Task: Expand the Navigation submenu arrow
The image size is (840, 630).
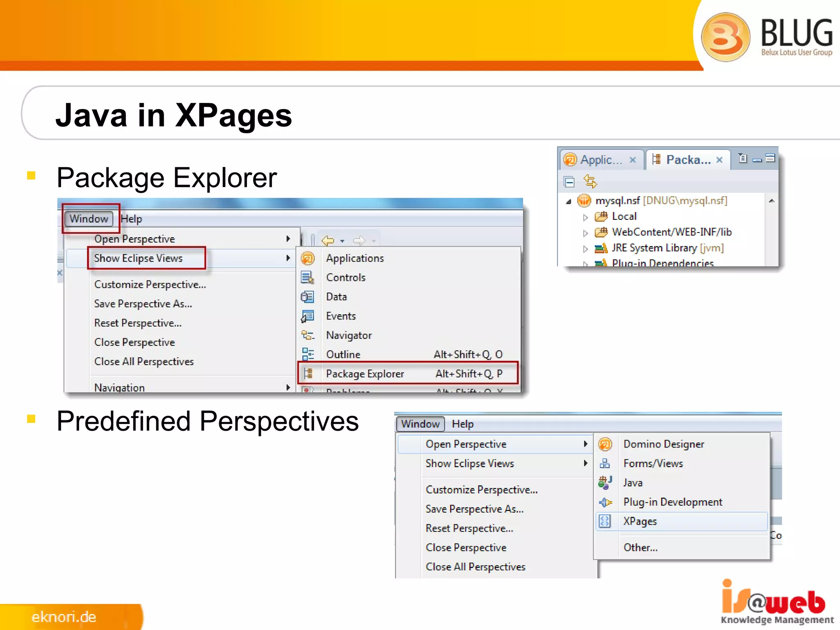Action: [x=288, y=387]
